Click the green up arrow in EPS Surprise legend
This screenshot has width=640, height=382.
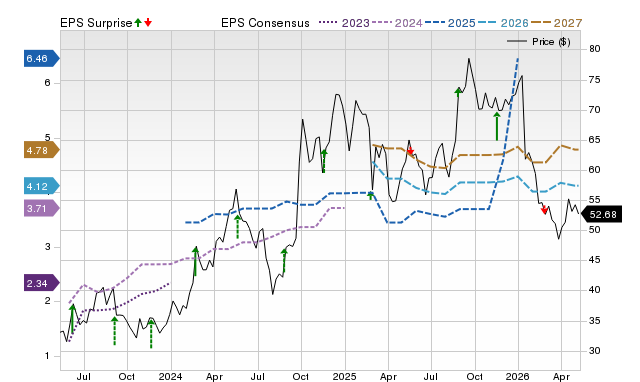[138, 22]
